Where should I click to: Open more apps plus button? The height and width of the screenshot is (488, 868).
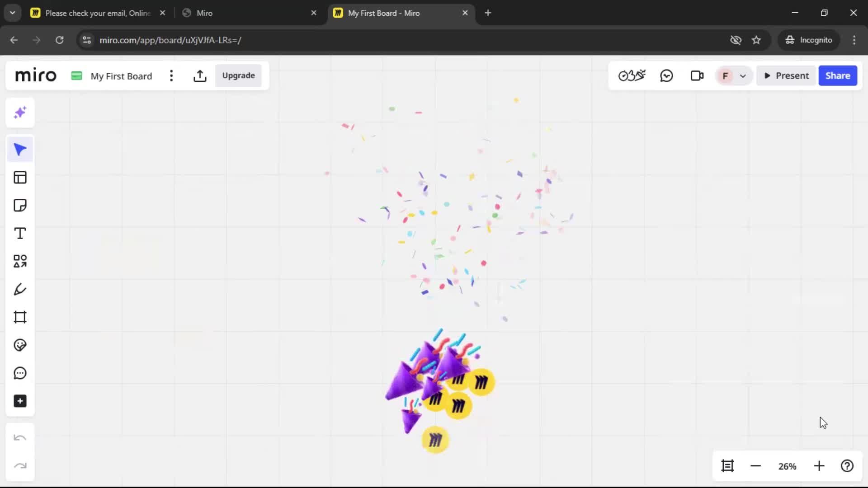20,401
